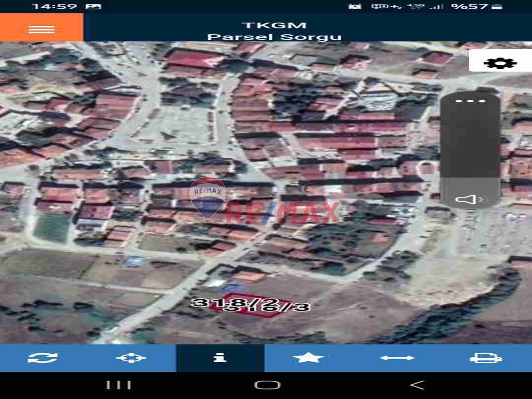Tap the refresh arrows icon
The image size is (532, 399).
click(x=43, y=358)
